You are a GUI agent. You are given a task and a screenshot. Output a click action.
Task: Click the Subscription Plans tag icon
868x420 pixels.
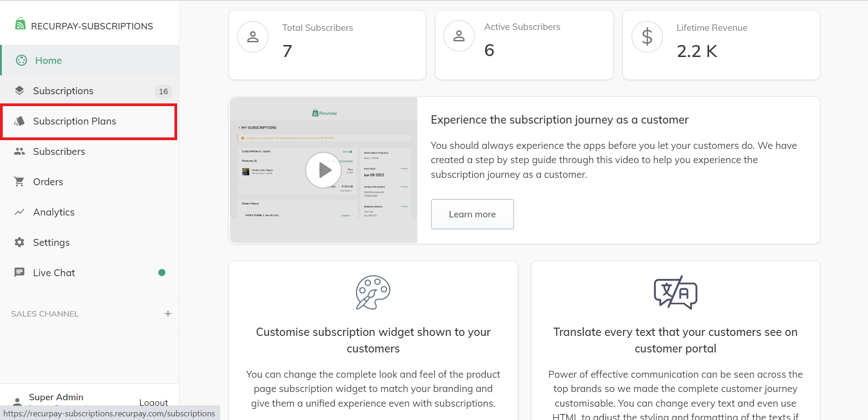click(x=19, y=121)
